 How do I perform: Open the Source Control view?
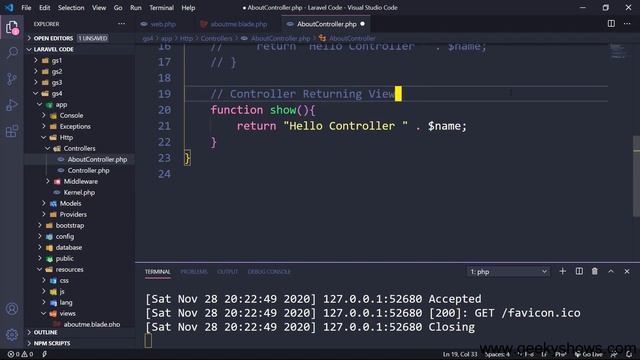pyautogui.click(x=12, y=79)
